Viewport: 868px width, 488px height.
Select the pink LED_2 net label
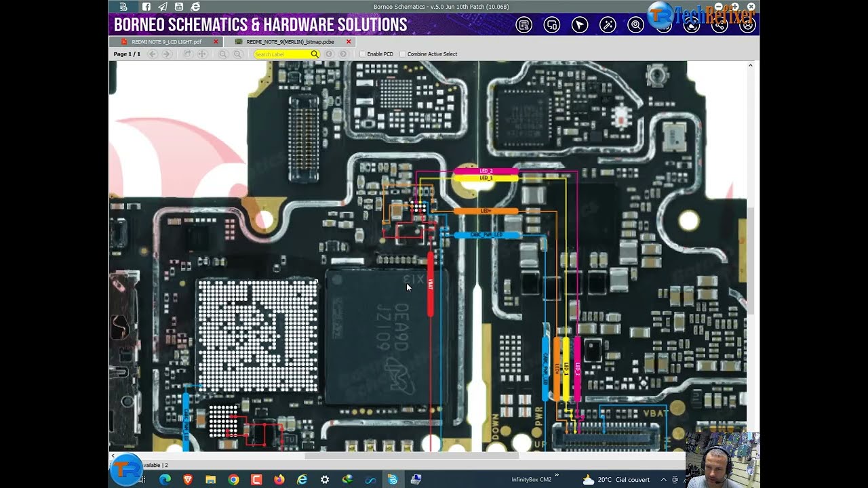pos(486,171)
